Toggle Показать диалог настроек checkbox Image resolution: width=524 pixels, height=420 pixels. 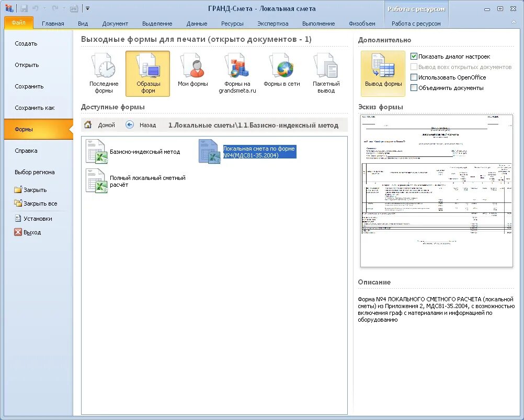coord(414,56)
